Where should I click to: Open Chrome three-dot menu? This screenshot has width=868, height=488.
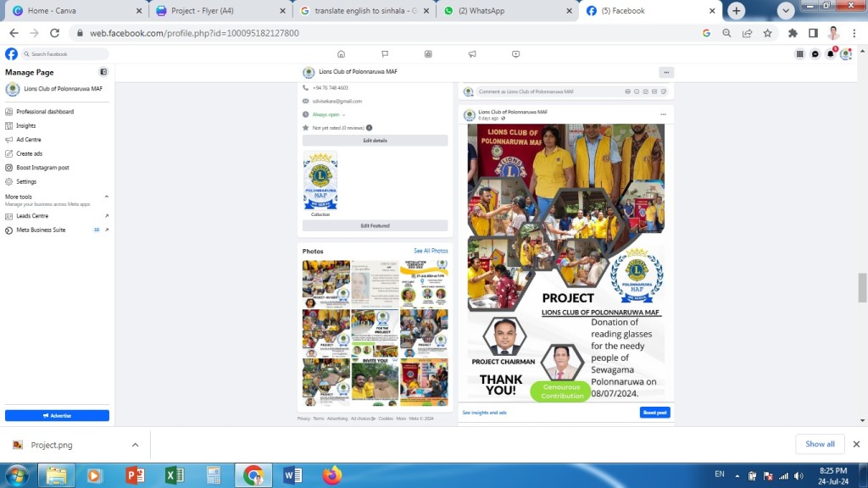[x=854, y=33]
